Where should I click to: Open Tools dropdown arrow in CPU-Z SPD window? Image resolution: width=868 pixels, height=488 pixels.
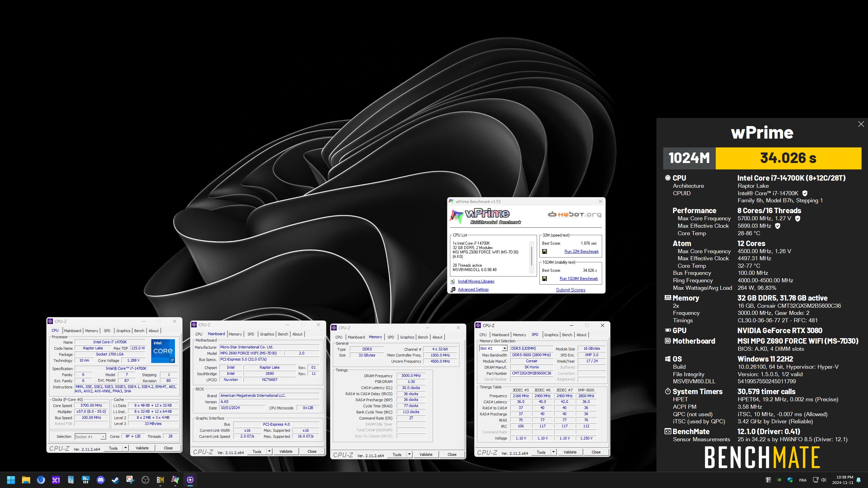(553, 452)
